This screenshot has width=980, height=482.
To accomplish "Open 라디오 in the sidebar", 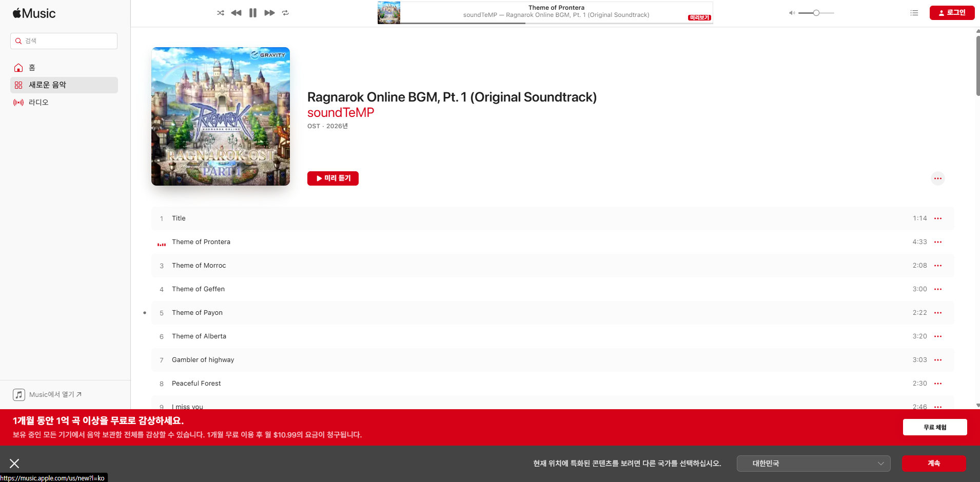I will pyautogui.click(x=38, y=103).
